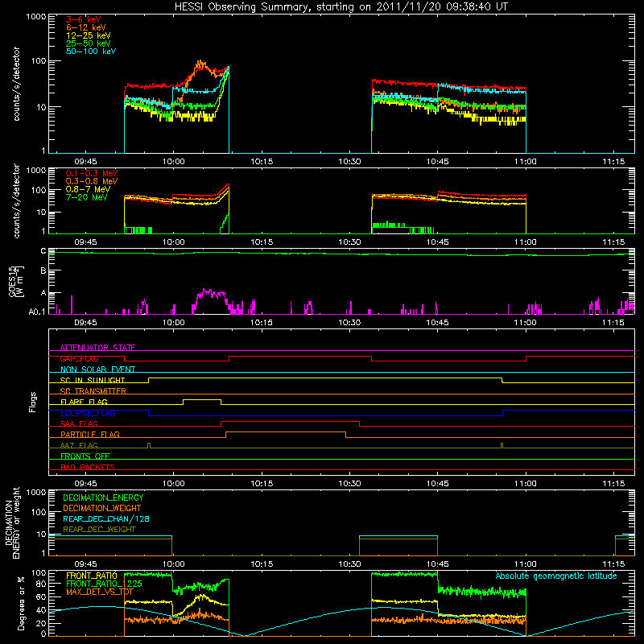Screen dimensions: 644x644
Task: Click the orange 6-12 keV peak near 10:05
Action: (x=200, y=64)
